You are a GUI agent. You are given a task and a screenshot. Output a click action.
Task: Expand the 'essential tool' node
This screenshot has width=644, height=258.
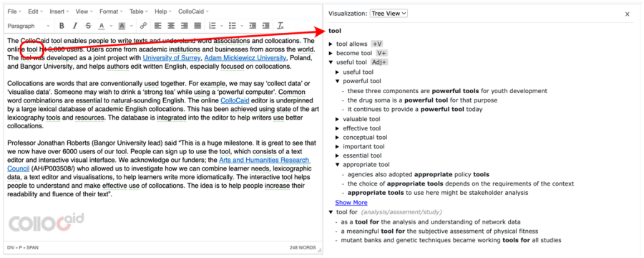pyautogui.click(x=338, y=156)
